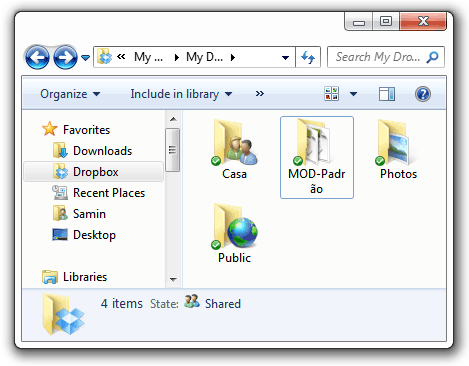Click the Dropbox icon in Favorites

(x=60, y=171)
